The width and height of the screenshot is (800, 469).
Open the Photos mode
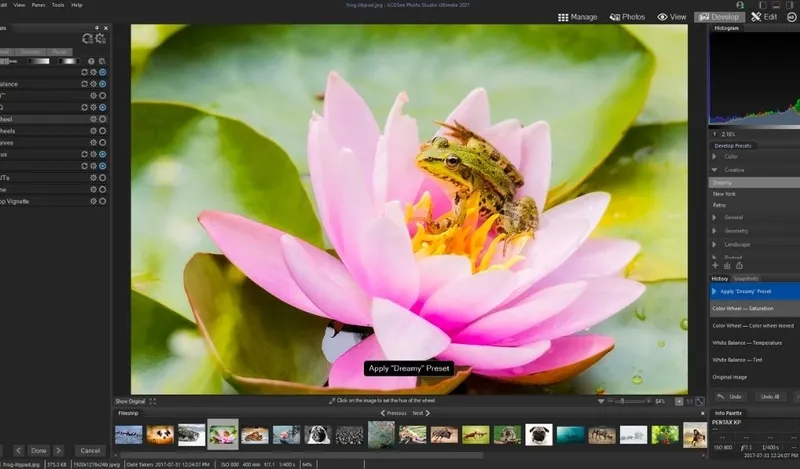(626, 17)
